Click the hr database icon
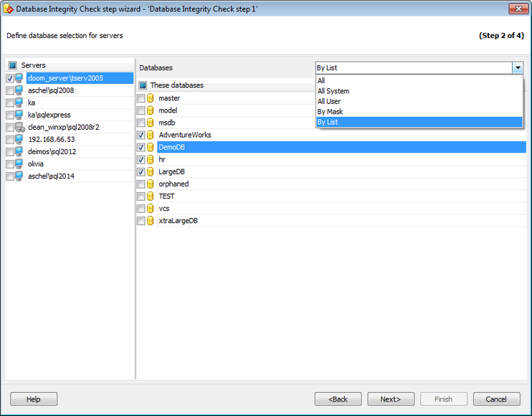This screenshot has height=416, width=532. pos(151,159)
